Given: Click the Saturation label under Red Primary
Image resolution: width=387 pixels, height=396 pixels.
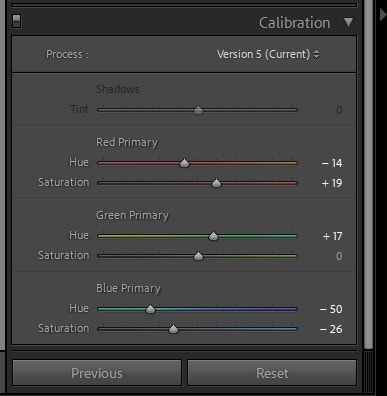Looking at the screenshot, I should pyautogui.click(x=63, y=182).
